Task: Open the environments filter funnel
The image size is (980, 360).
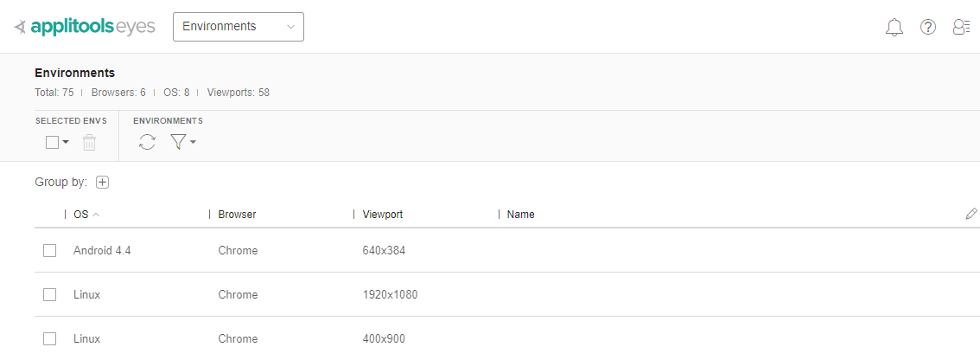Action: click(x=177, y=142)
